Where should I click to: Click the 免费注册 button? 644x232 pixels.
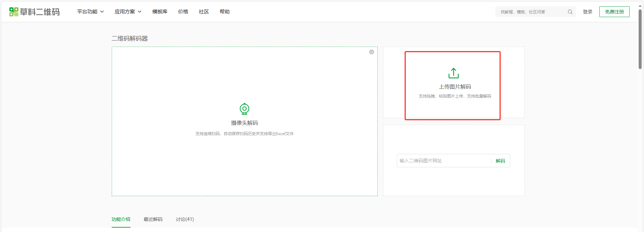(x=614, y=12)
